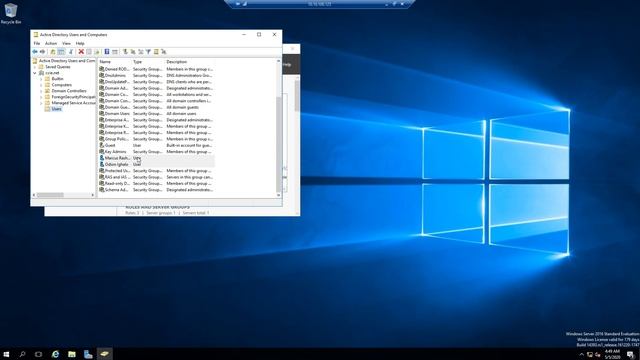Toggle the Show/Hide Action Pane icon
The height and width of the screenshot is (360, 640).
coord(115,51)
